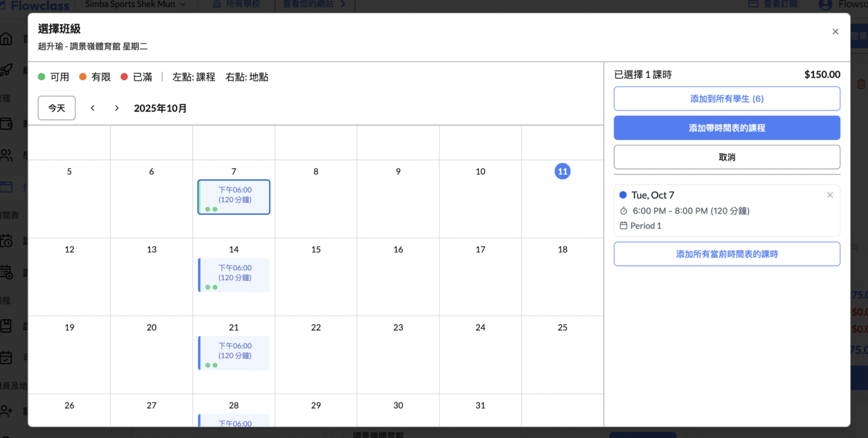Screen dimensions: 868x438
Task: Click the user account avatar icon
Action: [825, 5]
